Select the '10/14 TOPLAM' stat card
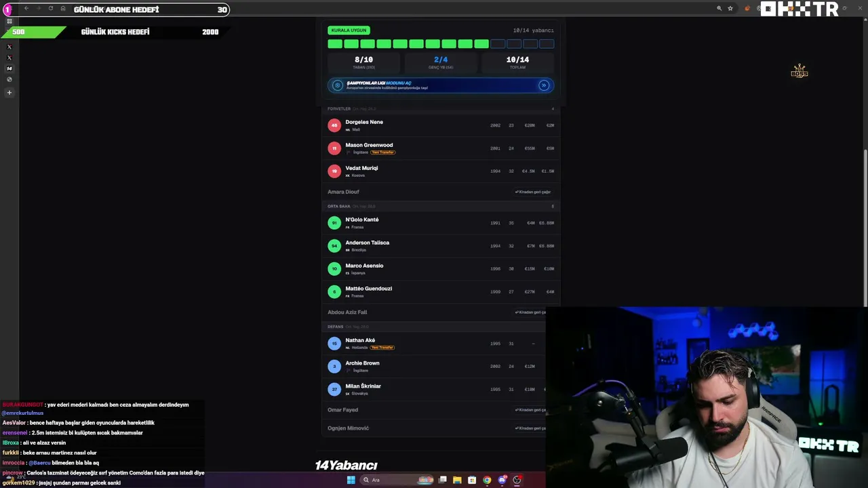The image size is (868, 488). (517, 62)
